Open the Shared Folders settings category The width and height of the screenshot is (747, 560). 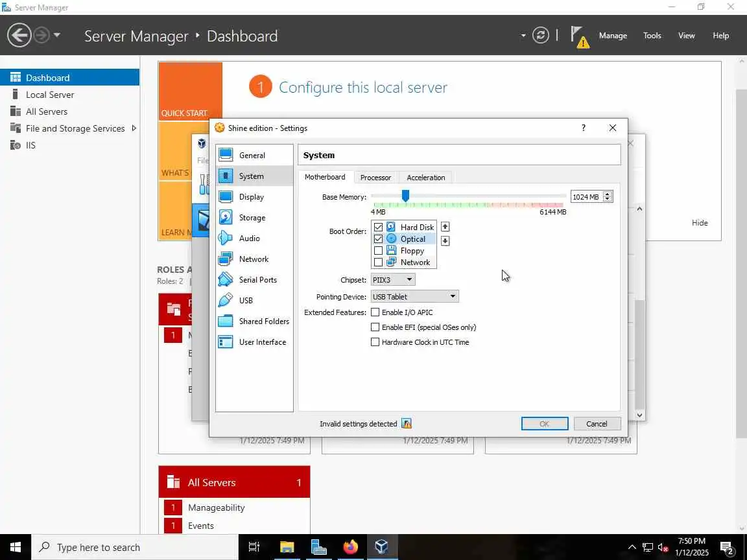[x=254, y=321]
